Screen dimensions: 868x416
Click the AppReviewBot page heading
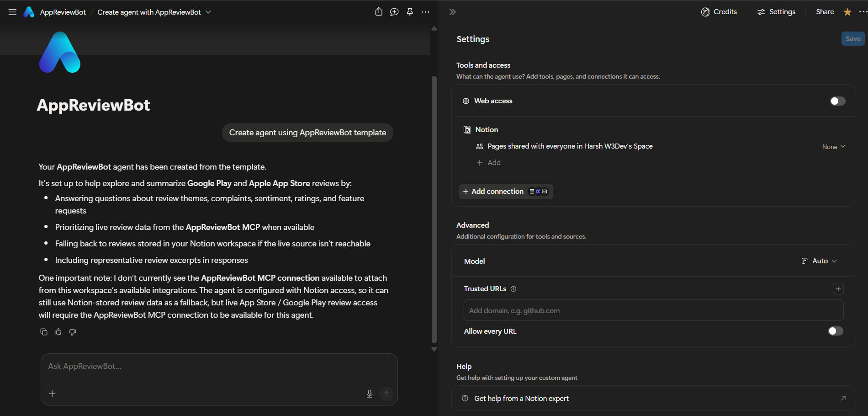pyautogui.click(x=94, y=105)
